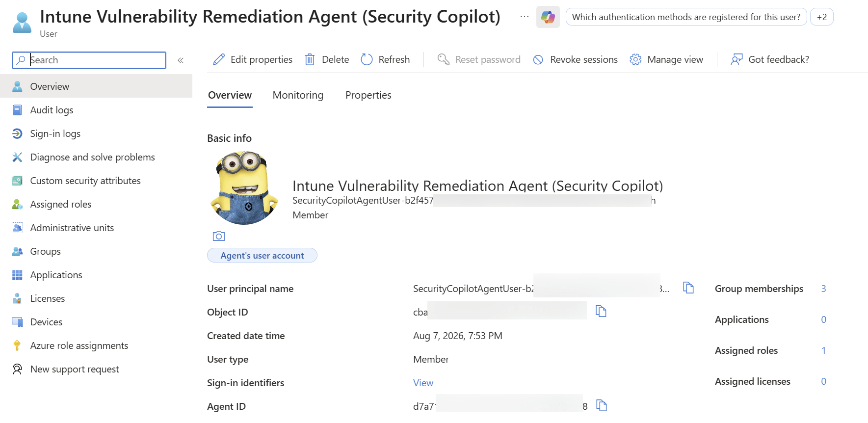The height and width of the screenshot is (423, 868).
Task: Click the sidebar Search input field
Action: [x=89, y=60]
